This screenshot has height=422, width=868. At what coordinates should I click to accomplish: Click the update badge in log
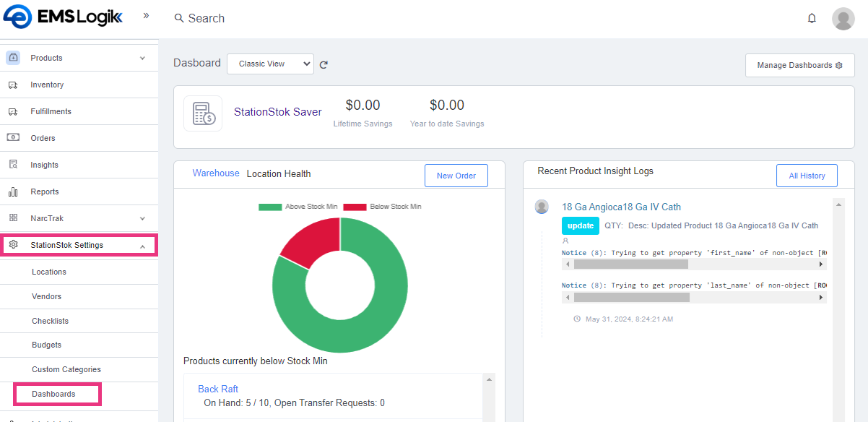tap(581, 225)
